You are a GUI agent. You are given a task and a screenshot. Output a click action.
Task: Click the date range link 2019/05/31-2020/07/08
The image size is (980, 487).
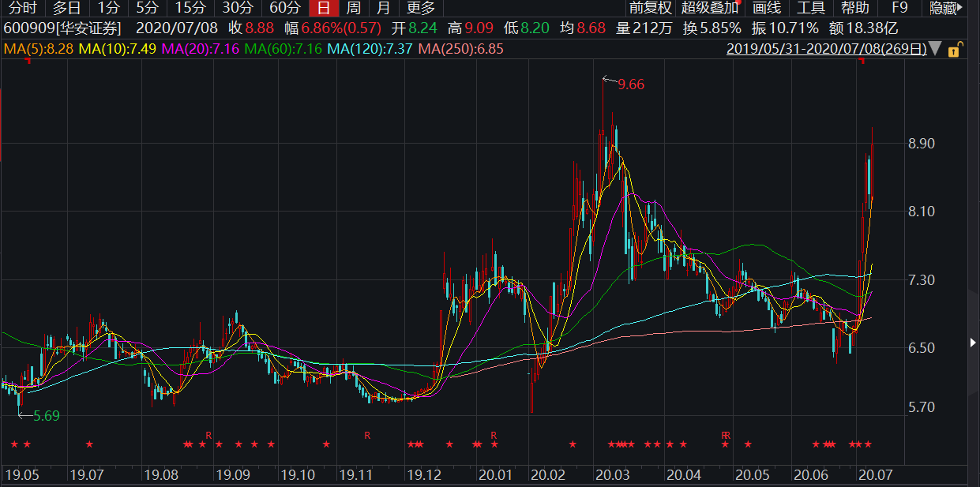825,49
